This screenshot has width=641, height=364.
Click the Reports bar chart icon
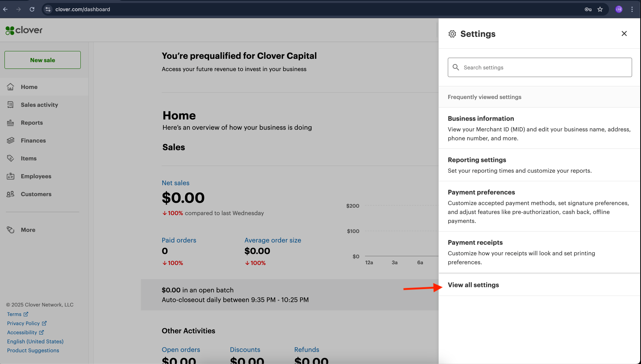pos(10,122)
